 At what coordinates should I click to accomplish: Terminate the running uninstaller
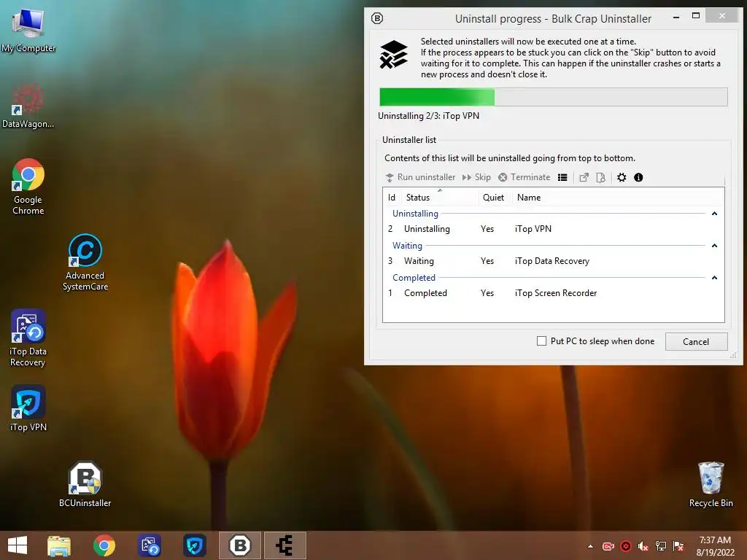point(524,177)
